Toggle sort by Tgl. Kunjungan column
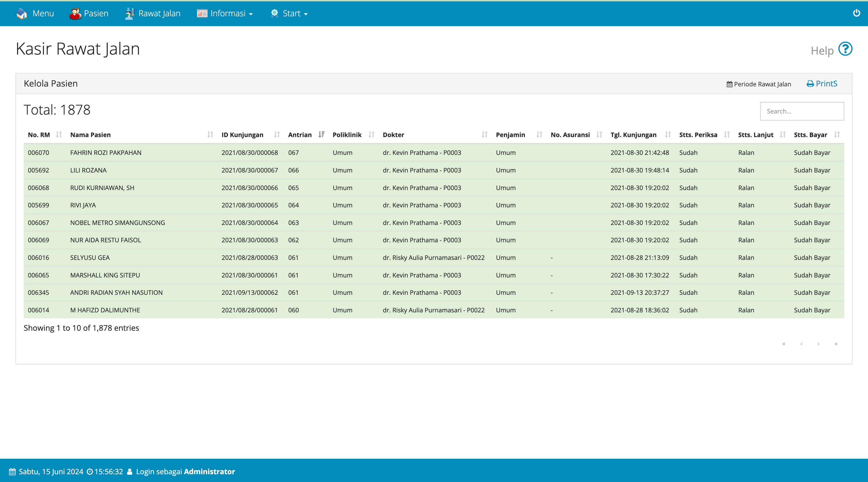Image resolution: width=868 pixels, height=482 pixels. click(x=668, y=134)
